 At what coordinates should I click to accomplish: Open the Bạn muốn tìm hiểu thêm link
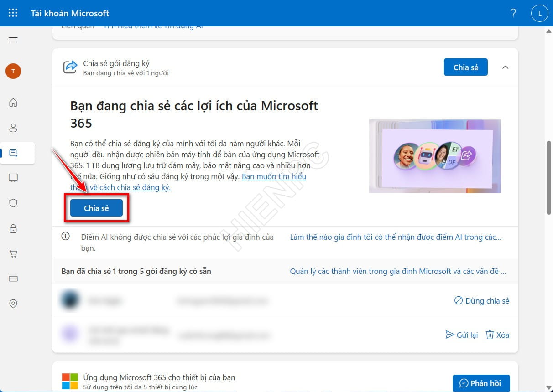[188, 182]
